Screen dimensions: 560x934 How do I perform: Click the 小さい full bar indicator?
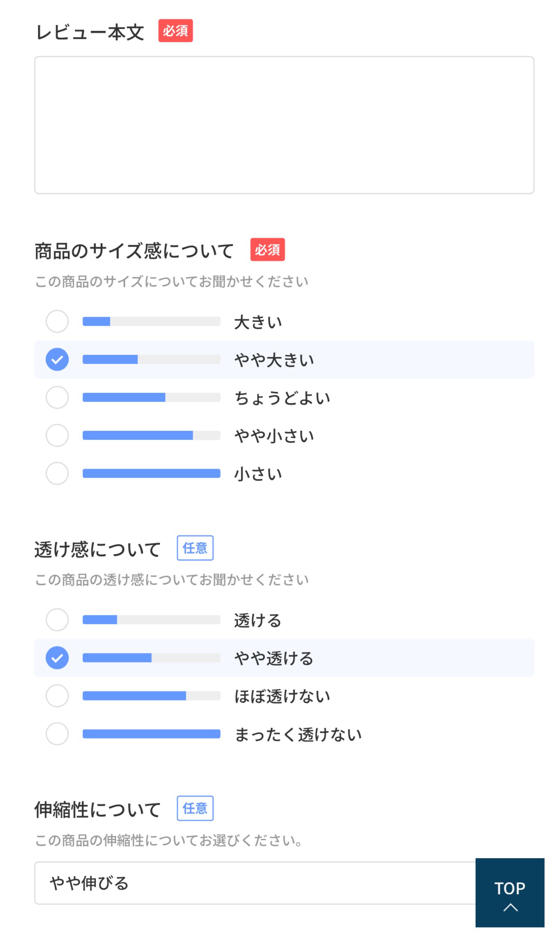(151, 473)
